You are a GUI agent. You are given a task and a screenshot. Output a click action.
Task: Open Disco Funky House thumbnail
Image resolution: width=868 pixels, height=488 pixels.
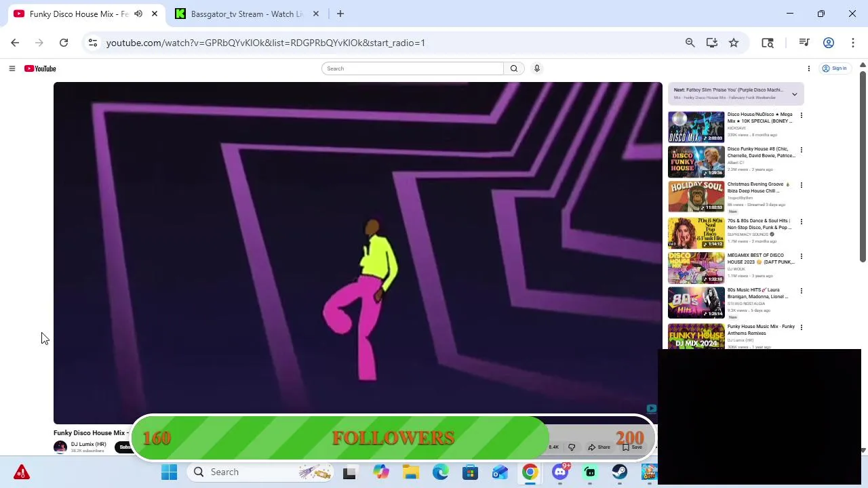(696, 161)
